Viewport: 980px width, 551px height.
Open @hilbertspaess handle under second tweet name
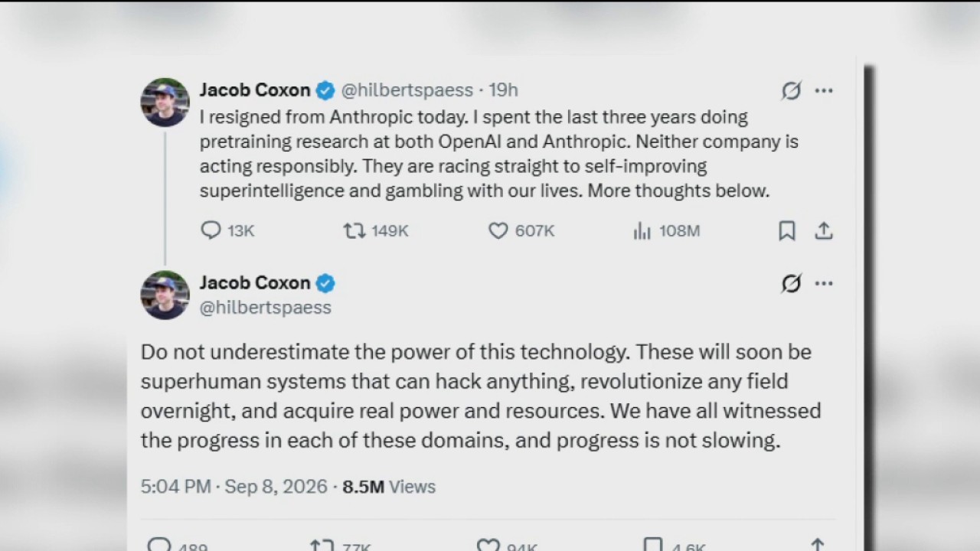tap(266, 308)
